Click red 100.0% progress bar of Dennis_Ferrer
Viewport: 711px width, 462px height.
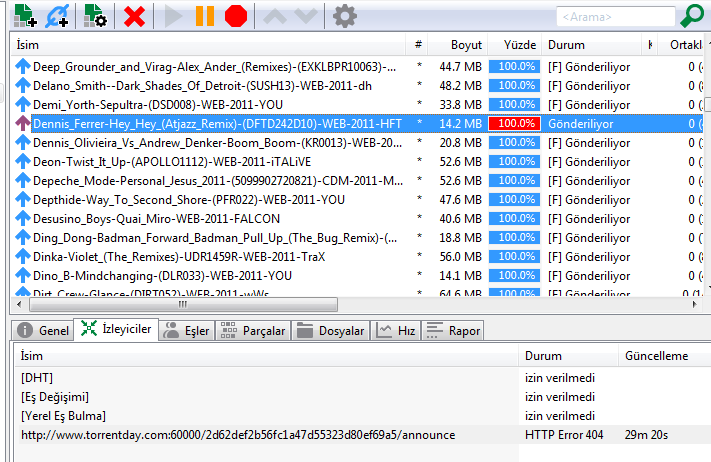coord(514,124)
